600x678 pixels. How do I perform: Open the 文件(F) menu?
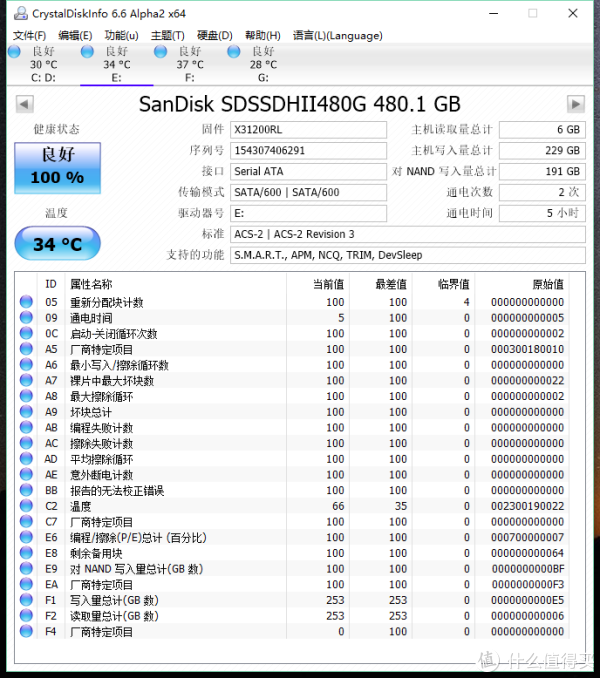pyautogui.click(x=29, y=35)
